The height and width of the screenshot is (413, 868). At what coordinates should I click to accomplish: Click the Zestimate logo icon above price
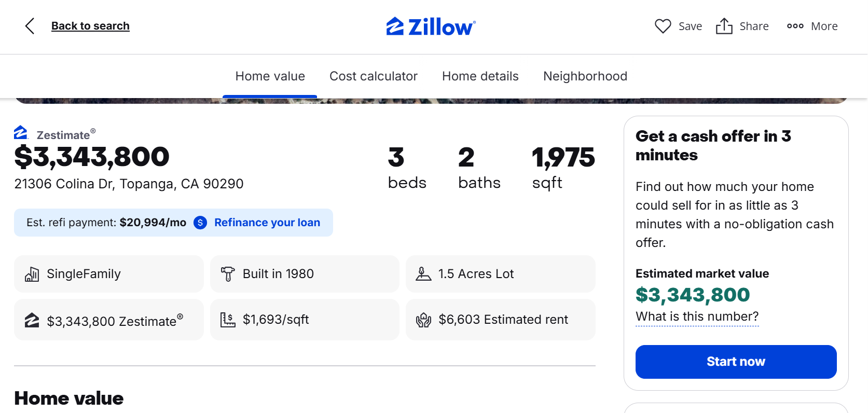(21, 133)
